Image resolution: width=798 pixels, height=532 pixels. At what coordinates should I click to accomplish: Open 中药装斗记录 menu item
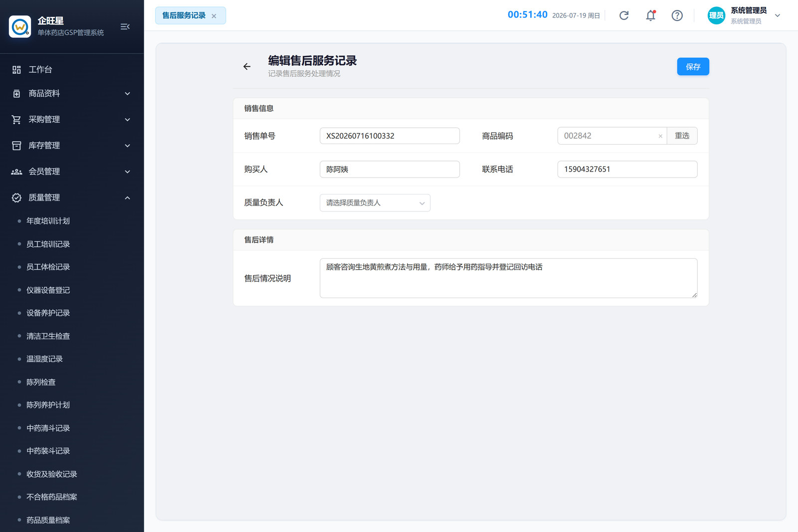click(x=48, y=451)
